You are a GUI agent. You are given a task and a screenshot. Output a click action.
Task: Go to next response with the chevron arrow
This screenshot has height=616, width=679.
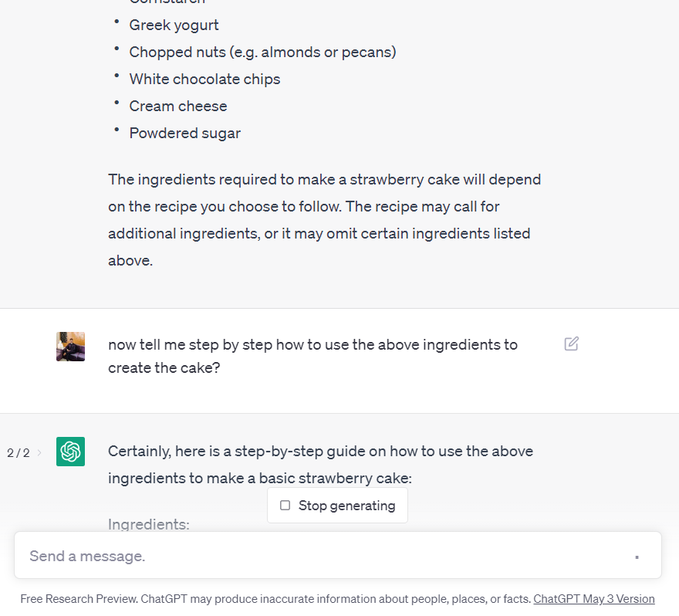[x=39, y=452]
